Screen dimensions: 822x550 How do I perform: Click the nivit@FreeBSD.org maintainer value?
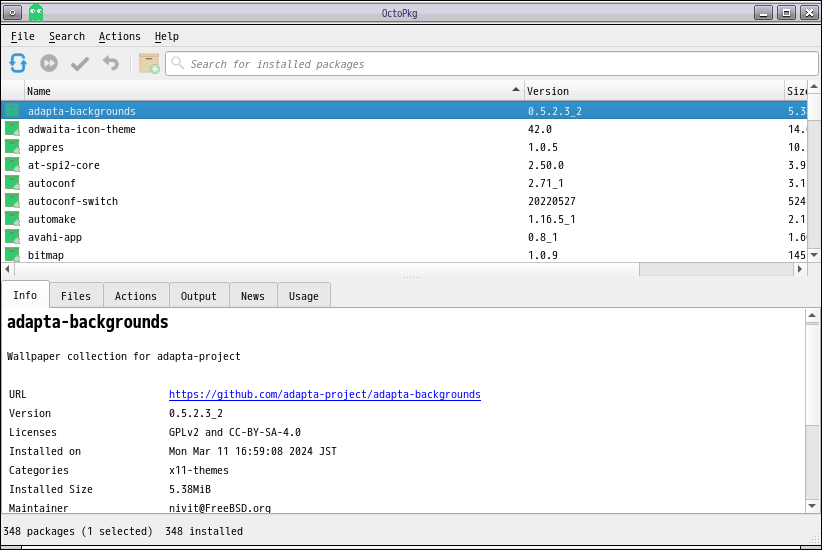tap(220, 508)
